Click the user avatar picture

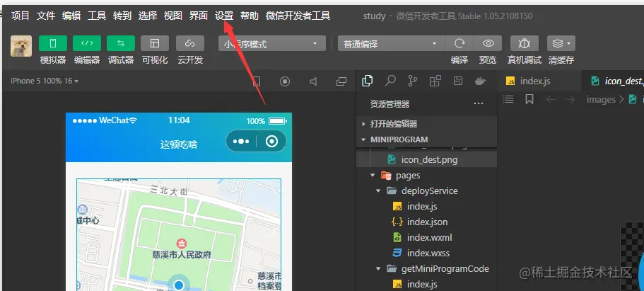tap(21, 46)
